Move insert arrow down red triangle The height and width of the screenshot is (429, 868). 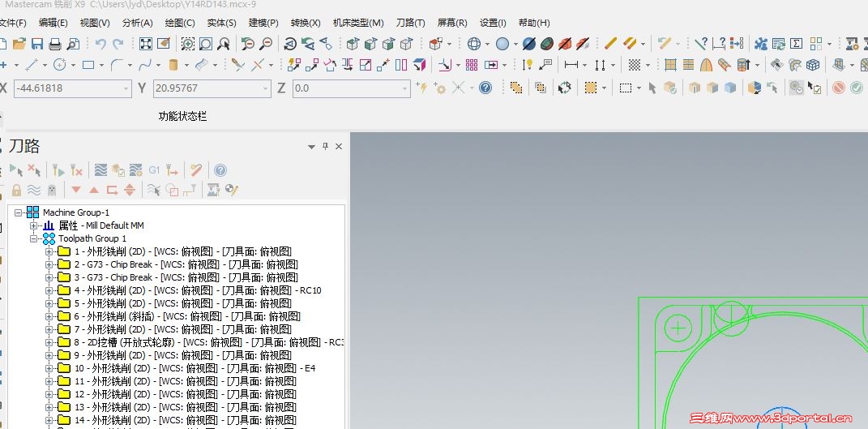(x=76, y=190)
